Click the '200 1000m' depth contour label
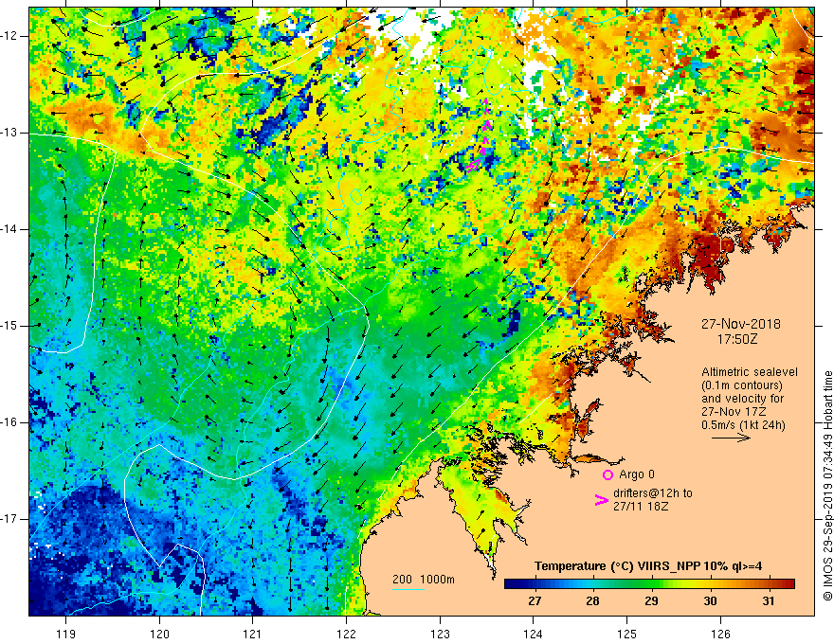 coord(424,580)
